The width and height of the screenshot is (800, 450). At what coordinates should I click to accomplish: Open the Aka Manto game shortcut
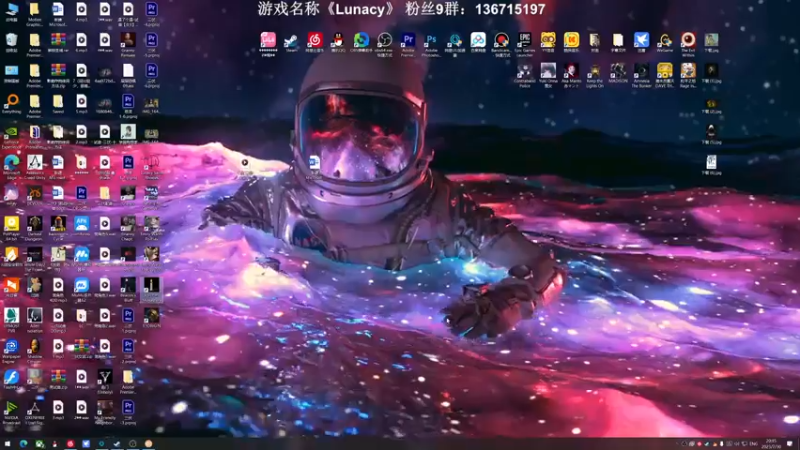tap(571, 75)
